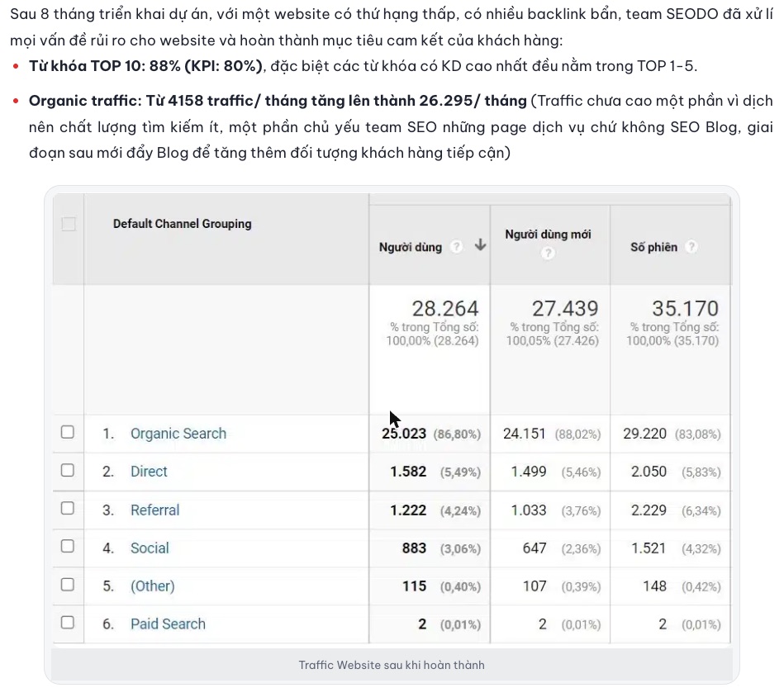This screenshot has height=688, width=784.
Task: Click the sort arrow in Người dùng column
Action: (x=480, y=245)
